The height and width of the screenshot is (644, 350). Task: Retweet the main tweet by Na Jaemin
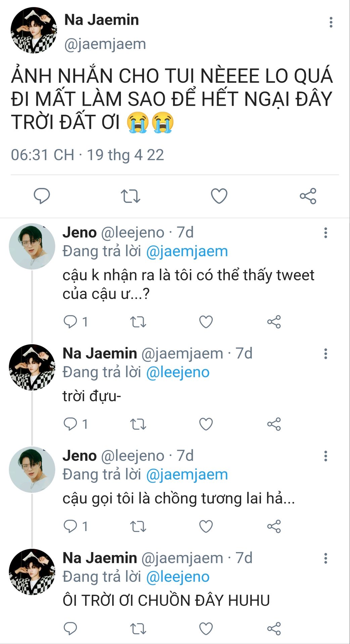130,196
